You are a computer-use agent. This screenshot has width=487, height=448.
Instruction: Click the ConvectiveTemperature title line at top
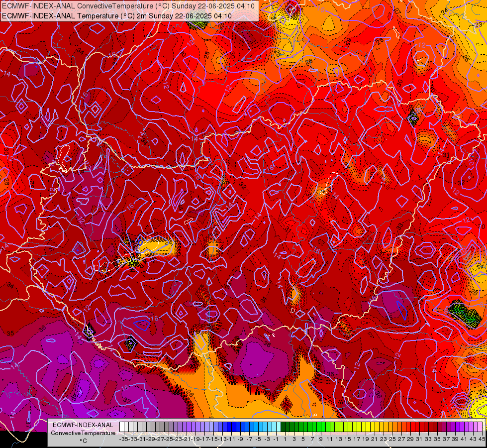[x=128, y=6]
